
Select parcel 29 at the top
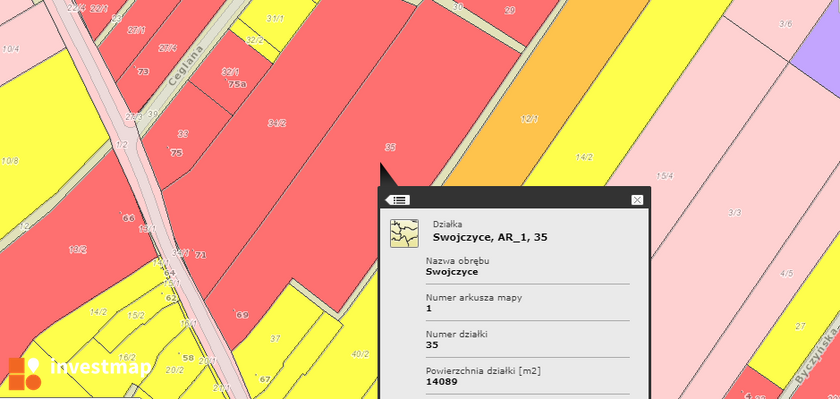pos(509,10)
